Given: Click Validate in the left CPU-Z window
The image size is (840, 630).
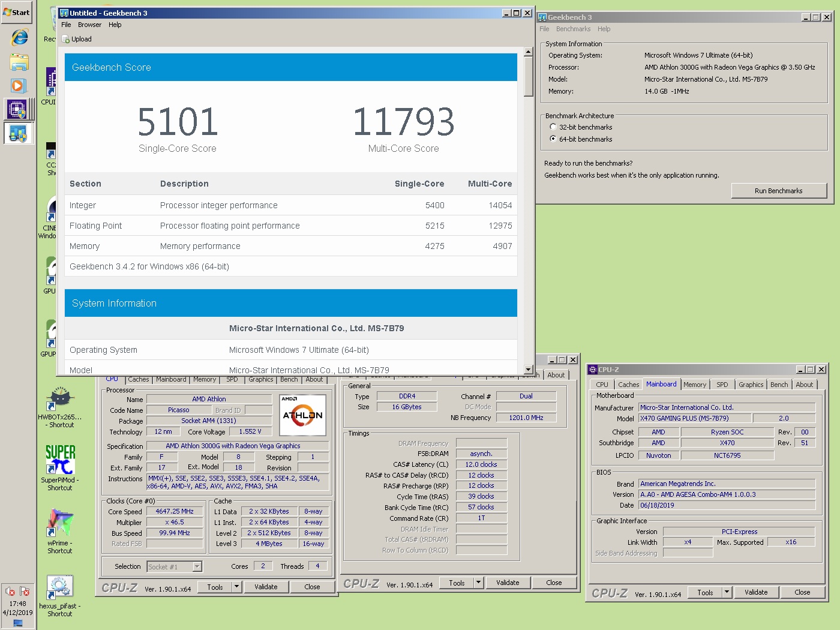Looking at the screenshot, I should pos(266,587).
